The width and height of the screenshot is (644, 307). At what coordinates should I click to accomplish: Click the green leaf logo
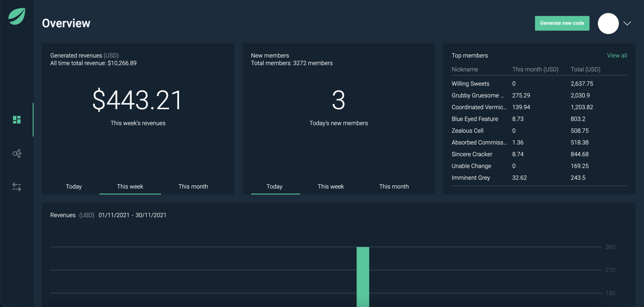(x=17, y=16)
